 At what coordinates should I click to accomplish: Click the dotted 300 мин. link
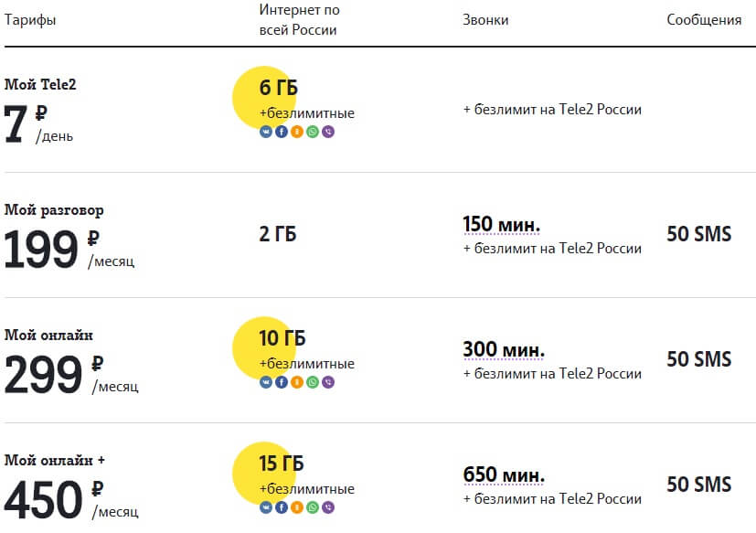(504, 350)
